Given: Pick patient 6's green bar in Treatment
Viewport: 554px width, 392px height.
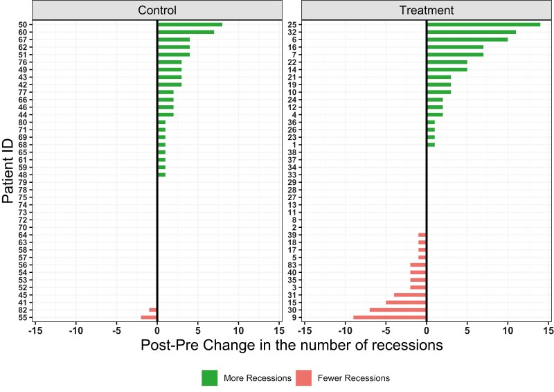Looking at the screenshot, I should pos(467,39).
